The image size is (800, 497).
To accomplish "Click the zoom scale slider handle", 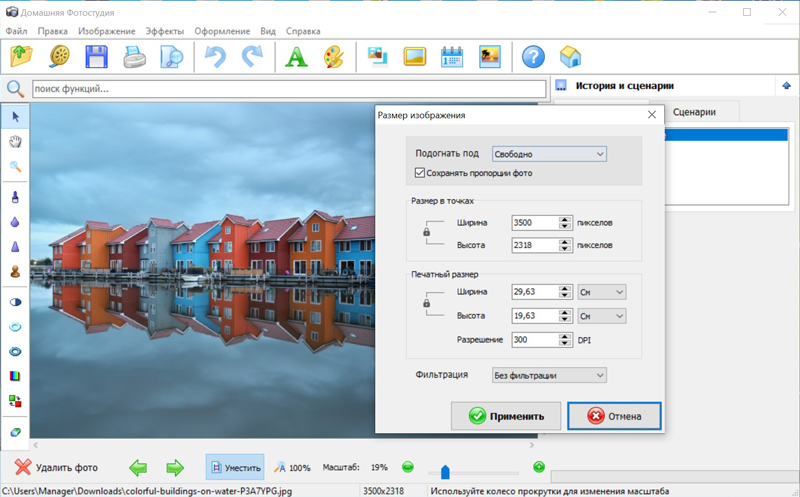I will tap(445, 472).
